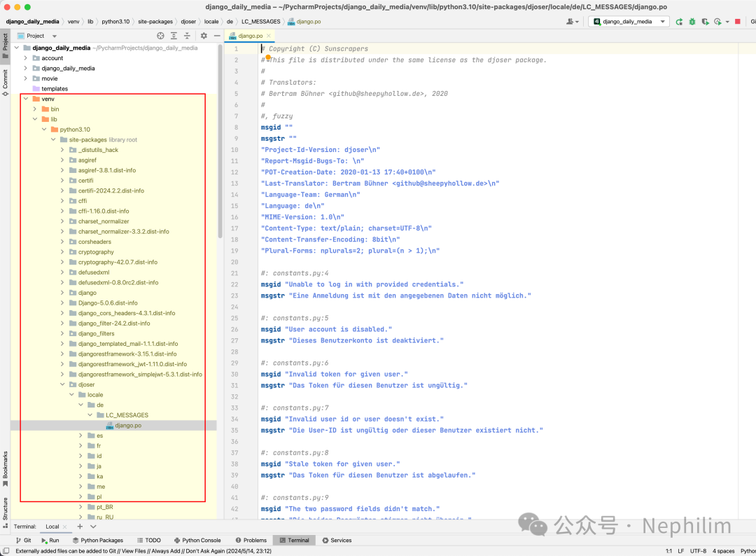This screenshot has height=556, width=756.
Task: Click the Project panel vertical scrollbar
Action: click(x=220, y=141)
